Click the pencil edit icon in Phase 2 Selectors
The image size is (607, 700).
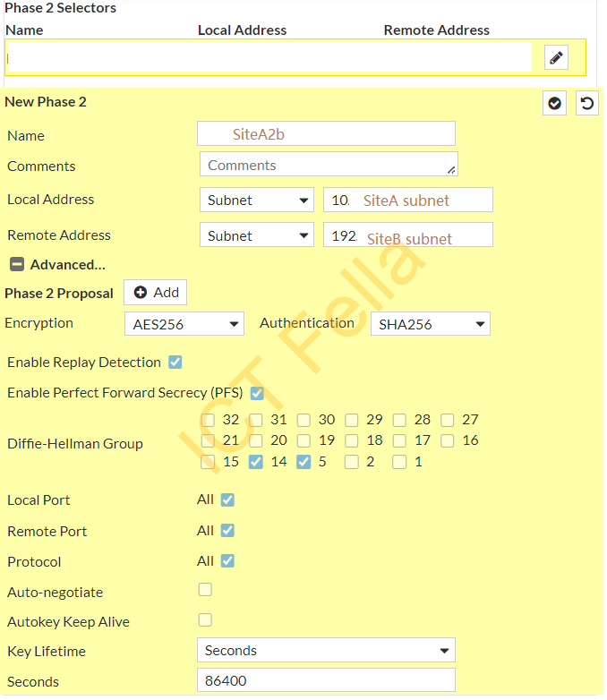point(556,57)
